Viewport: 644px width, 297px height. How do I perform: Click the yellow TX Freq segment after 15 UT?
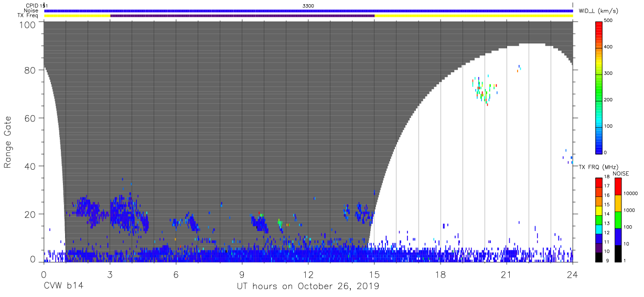click(474, 16)
